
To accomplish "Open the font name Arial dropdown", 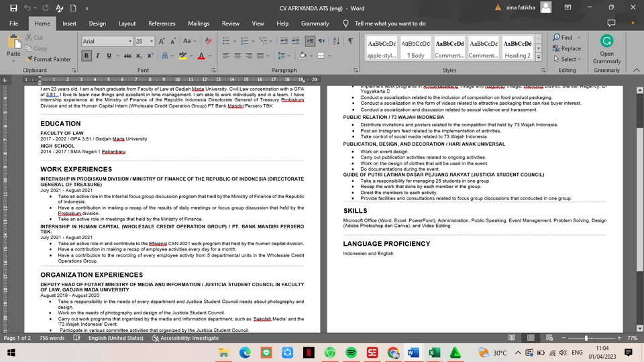I will point(130,41).
